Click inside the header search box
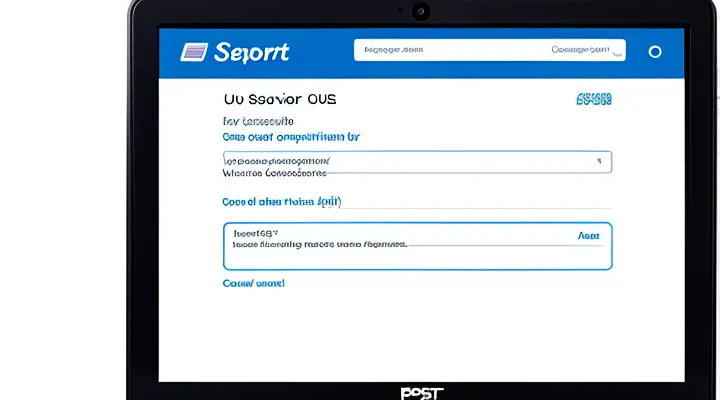The image size is (720, 400). [450, 49]
